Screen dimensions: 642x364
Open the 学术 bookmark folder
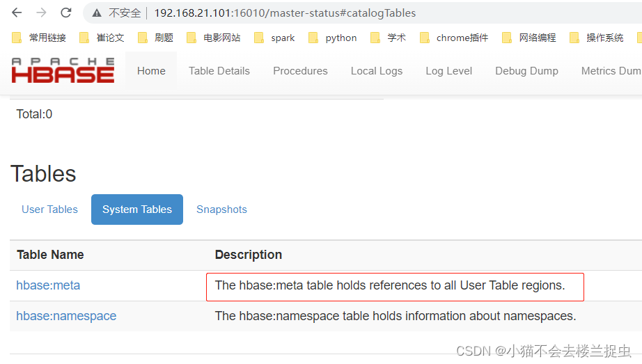pos(388,38)
